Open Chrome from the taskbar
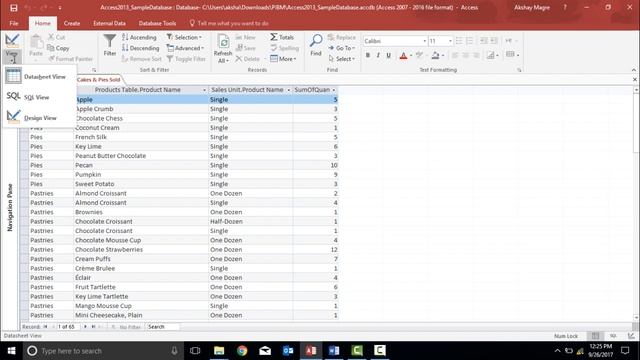The height and width of the screenshot is (360, 640). pyautogui.click(x=242, y=350)
